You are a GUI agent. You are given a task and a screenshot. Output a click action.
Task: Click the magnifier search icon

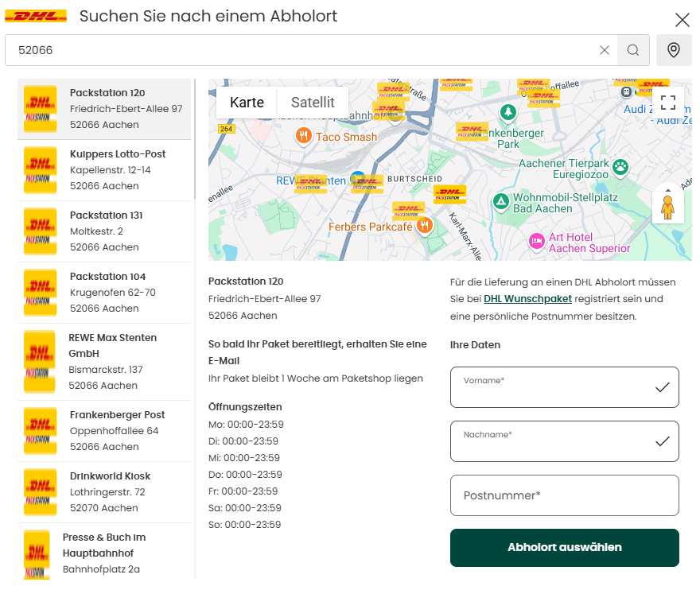click(x=633, y=50)
